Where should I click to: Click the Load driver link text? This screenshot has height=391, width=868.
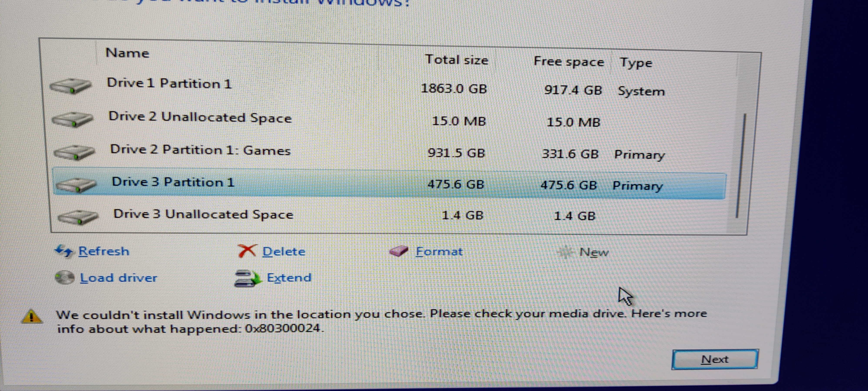[119, 278]
